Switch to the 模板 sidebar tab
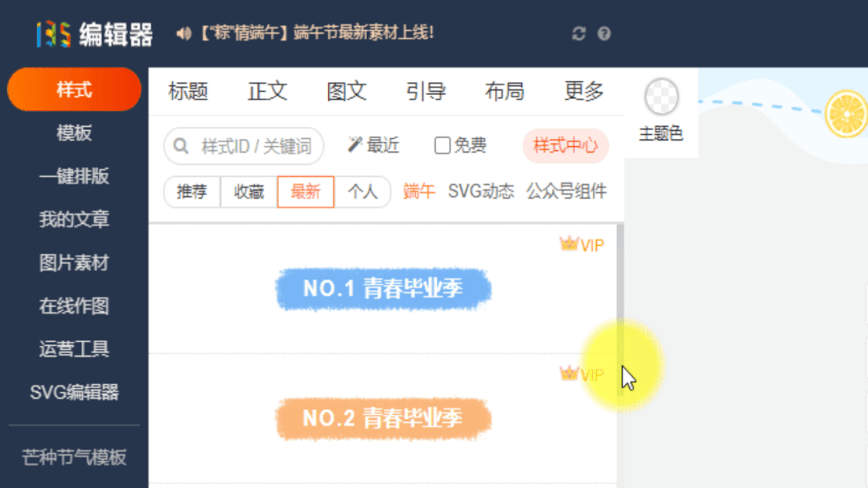Viewport: 868px width, 488px height. [74, 133]
